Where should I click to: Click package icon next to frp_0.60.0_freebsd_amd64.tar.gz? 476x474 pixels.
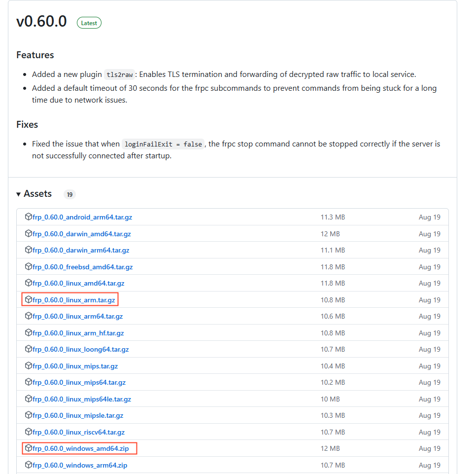point(29,267)
